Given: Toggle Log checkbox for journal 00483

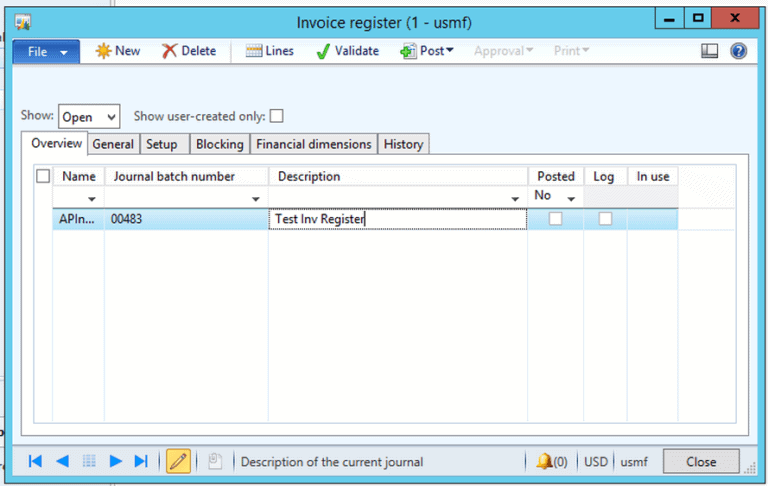Looking at the screenshot, I should (605, 219).
